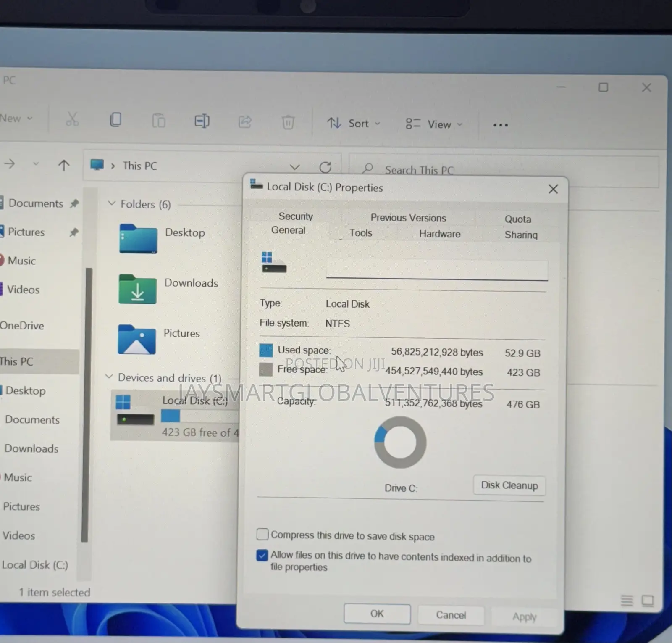Click the Disk Cleanup button
Viewport: 672px width, 643px height.
point(509,485)
